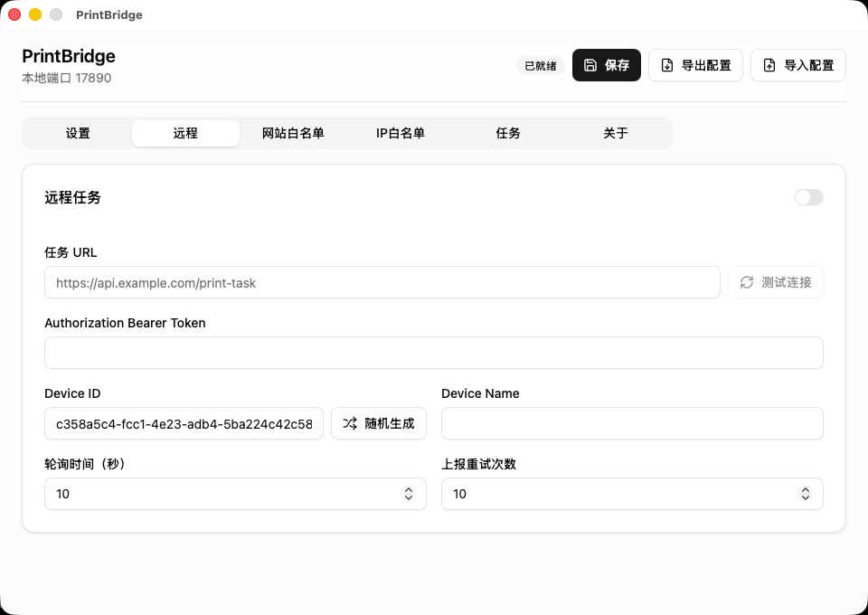Click the Authorization Bearer Token field
868x615 pixels.
[x=433, y=353]
